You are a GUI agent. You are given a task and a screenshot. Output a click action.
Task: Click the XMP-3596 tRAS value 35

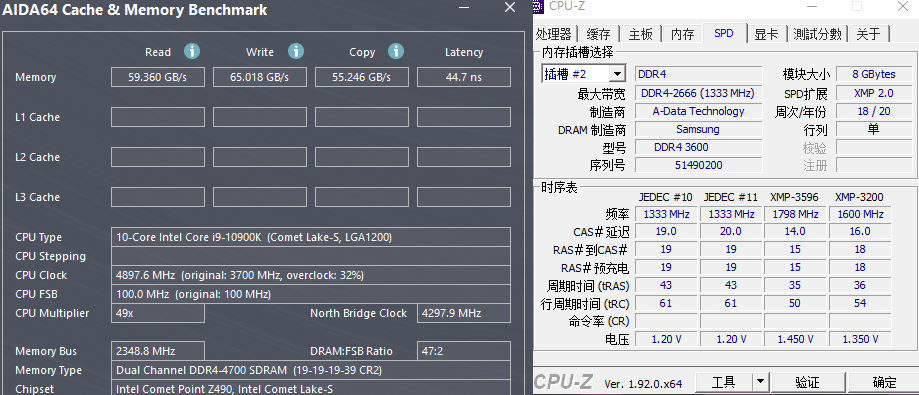(x=795, y=285)
